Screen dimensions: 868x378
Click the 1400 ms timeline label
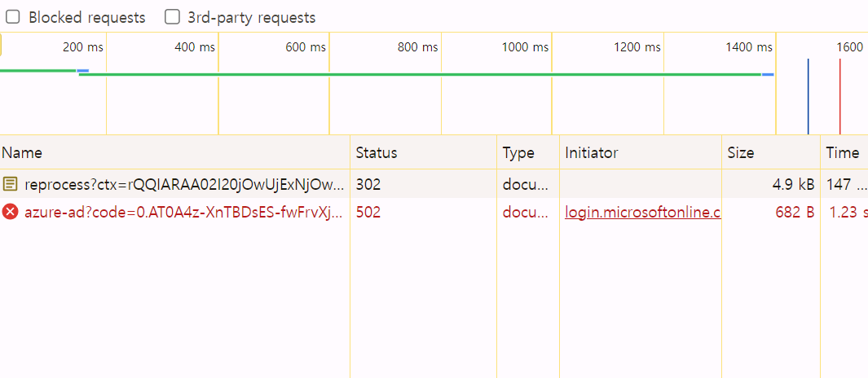749,47
